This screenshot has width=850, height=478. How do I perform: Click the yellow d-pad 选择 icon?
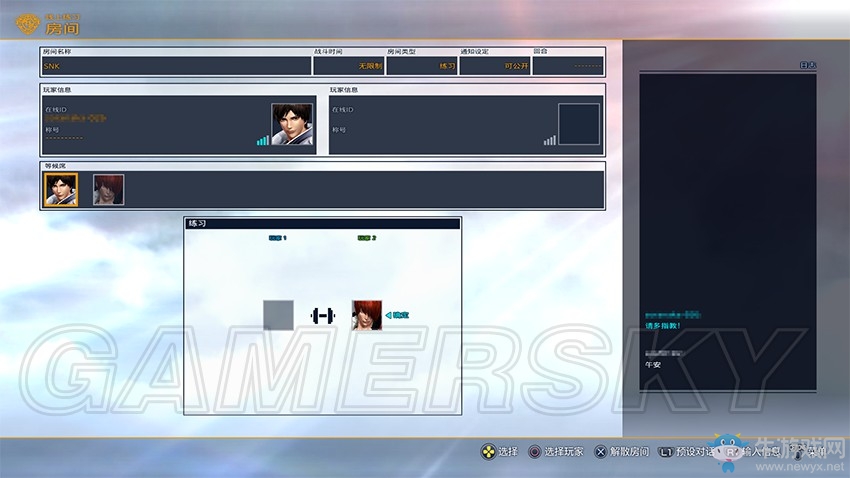(x=488, y=451)
